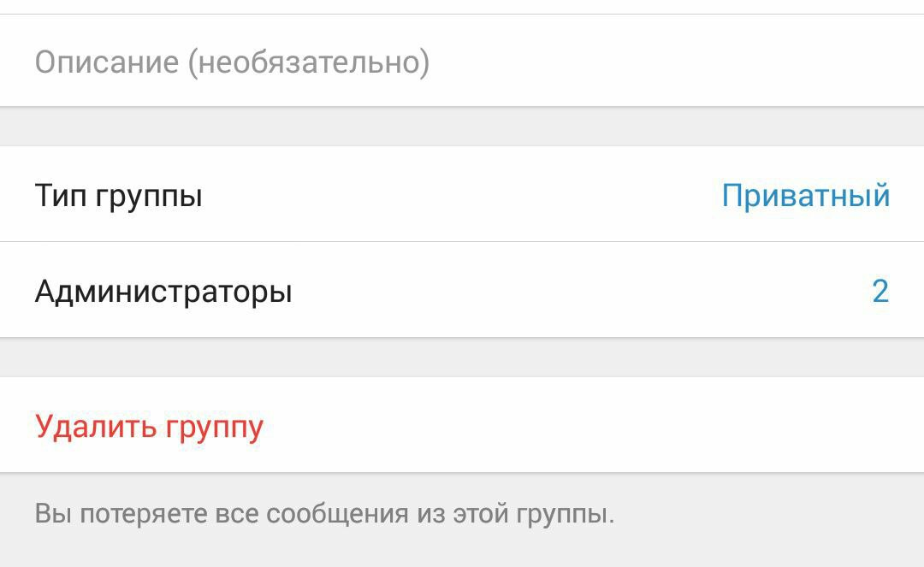Viewport: 924px width, 567px height.
Task: Open the Тип группы setting row
Action: (x=462, y=196)
